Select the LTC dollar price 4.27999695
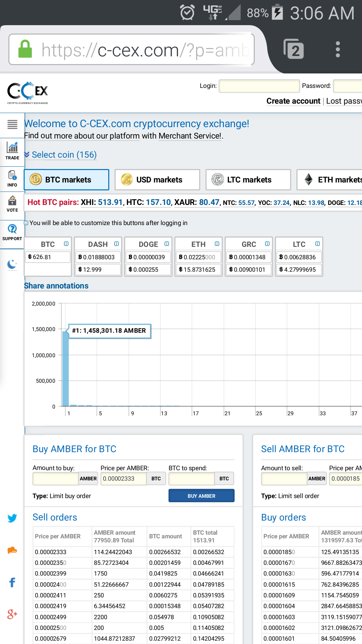Viewport: 362px width, 644px height. point(299,269)
